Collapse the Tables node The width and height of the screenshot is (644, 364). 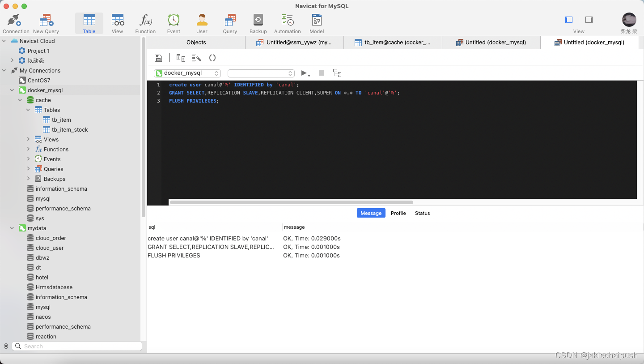click(x=28, y=110)
